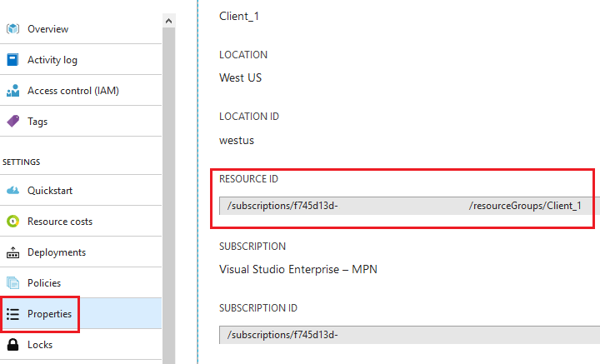Click the Quickstart cloud icon
Screen dimensions: 600x364
coord(12,191)
